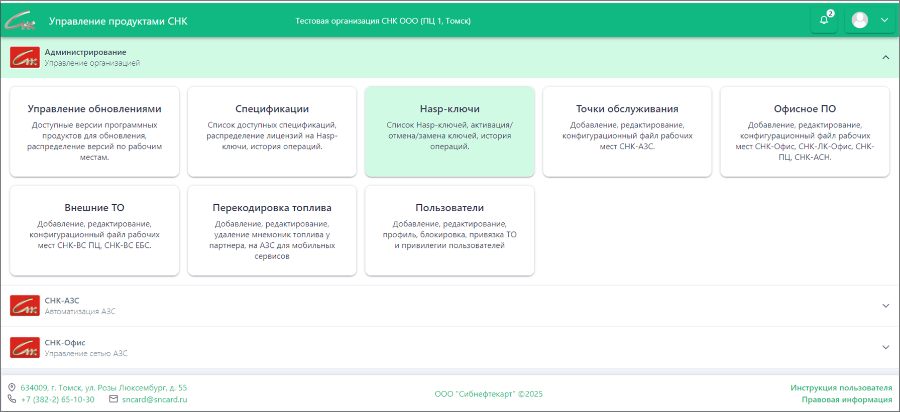Image resolution: width=900 pixels, height=412 pixels.
Task: Open the Спецификации card
Action: (x=271, y=131)
